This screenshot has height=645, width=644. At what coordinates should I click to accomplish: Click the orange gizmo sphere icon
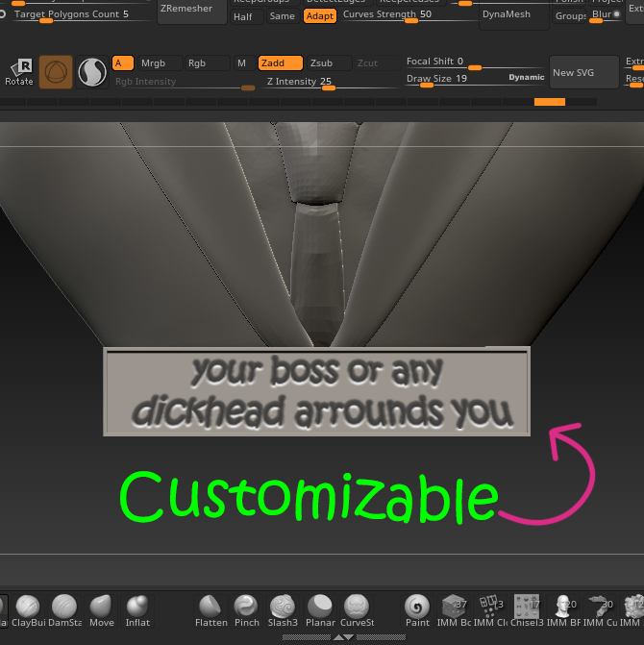point(56,72)
